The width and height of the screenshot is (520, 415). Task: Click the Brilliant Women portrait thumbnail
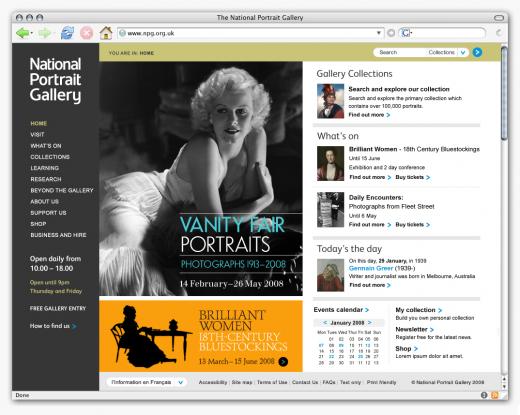tap(330, 164)
